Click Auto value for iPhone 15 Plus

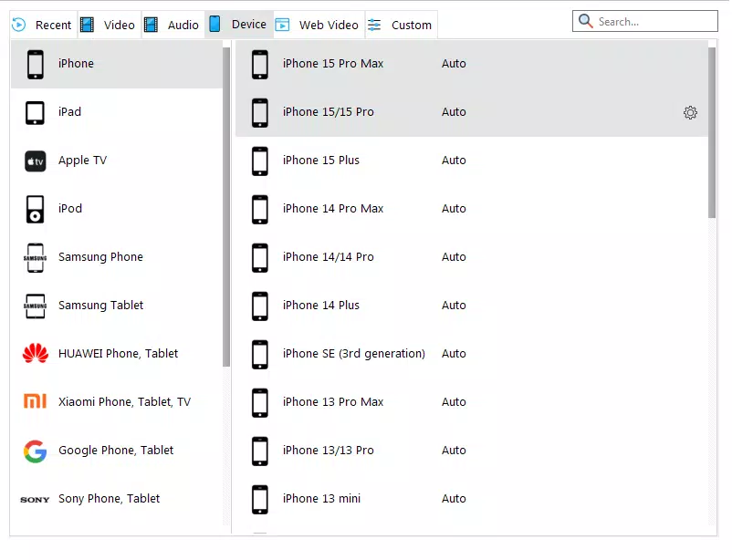click(454, 161)
